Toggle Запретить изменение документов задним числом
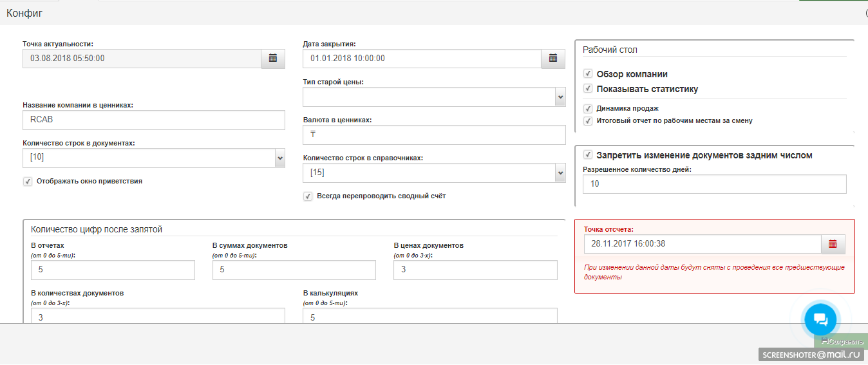868x365 pixels. pos(588,155)
